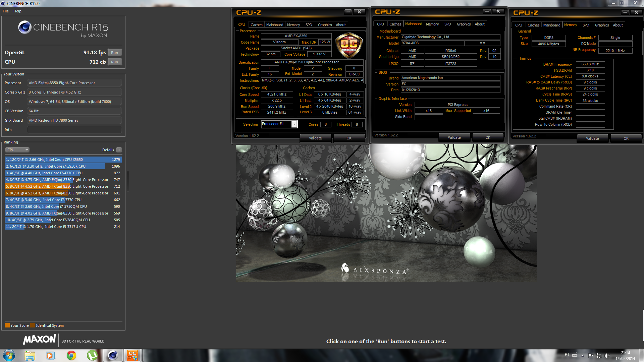The image size is (644, 362).
Task: Click OK in the Mainboard CPU-Z window
Action: pos(488,137)
